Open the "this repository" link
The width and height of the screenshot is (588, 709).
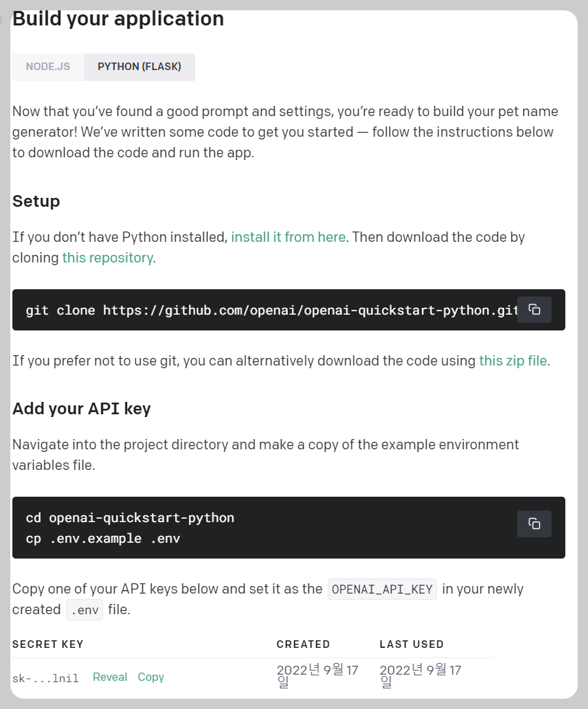point(107,258)
